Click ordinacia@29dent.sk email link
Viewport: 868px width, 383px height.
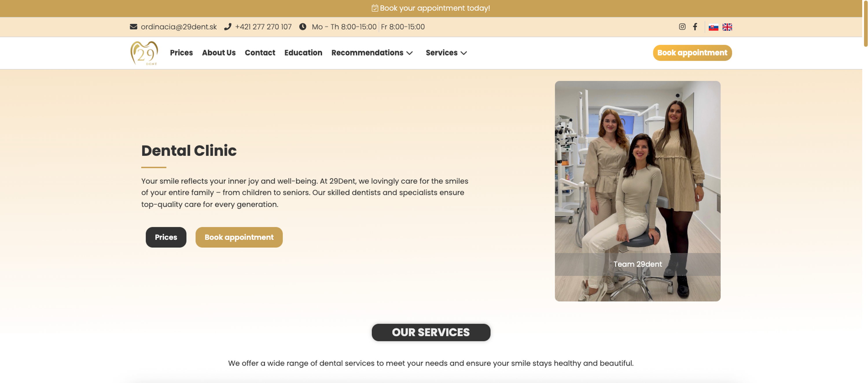[x=179, y=27]
